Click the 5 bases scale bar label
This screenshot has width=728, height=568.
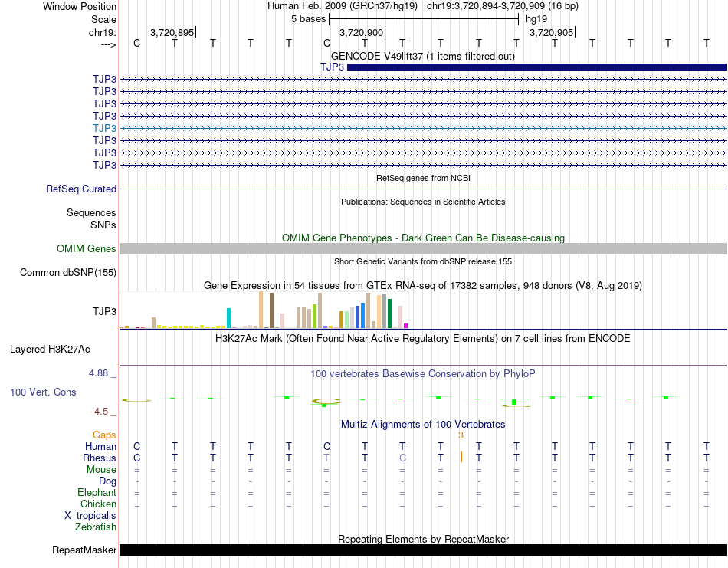tap(308, 19)
